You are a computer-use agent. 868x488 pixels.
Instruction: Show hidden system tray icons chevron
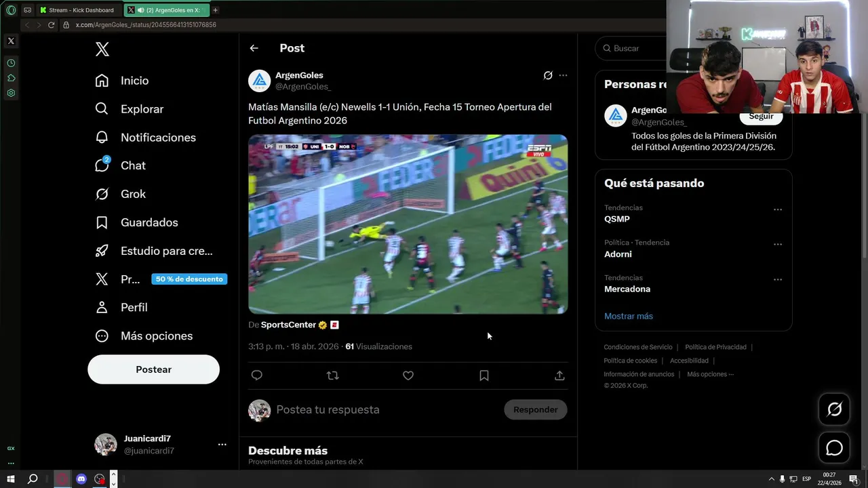pos(772,479)
